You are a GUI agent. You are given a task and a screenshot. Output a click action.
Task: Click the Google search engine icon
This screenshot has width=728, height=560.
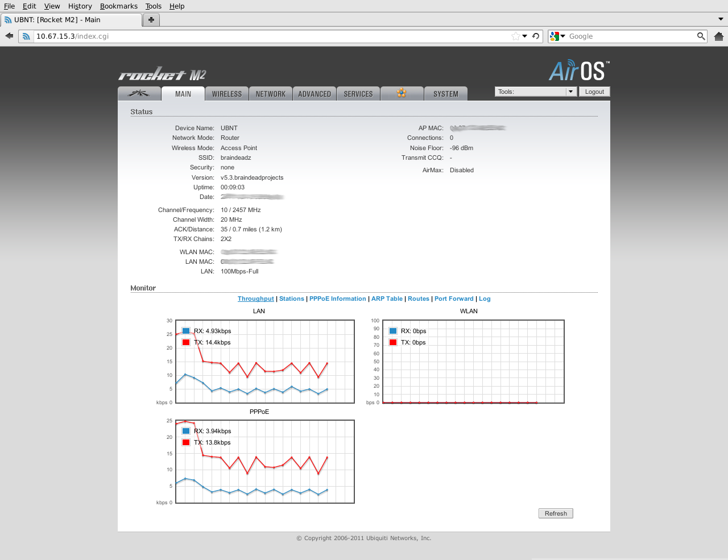coord(555,36)
